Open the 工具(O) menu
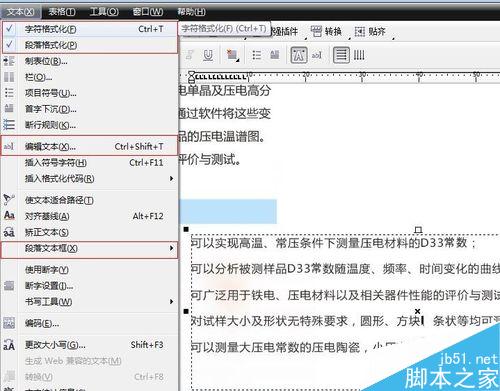 click(x=104, y=12)
